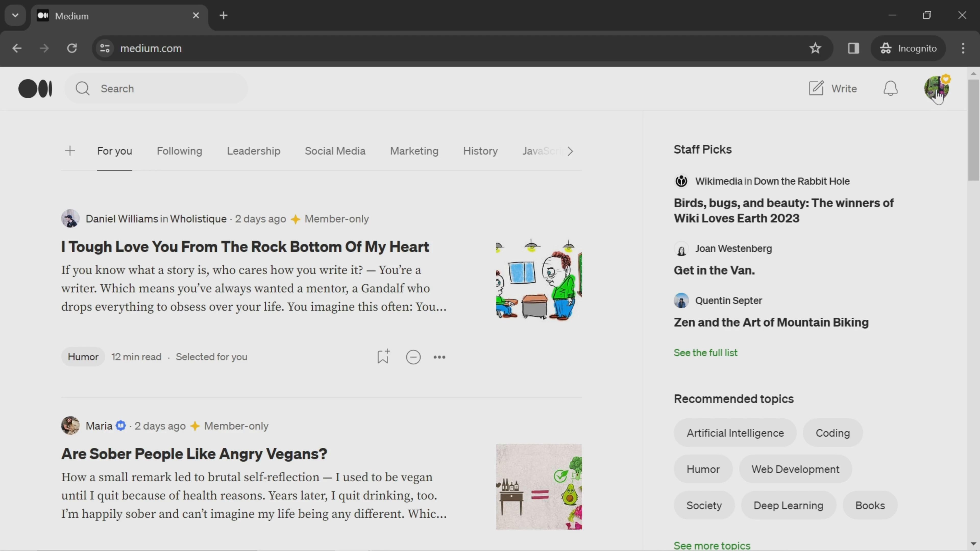Click the first article thumbnail image
This screenshot has width=980, height=551.
click(538, 279)
